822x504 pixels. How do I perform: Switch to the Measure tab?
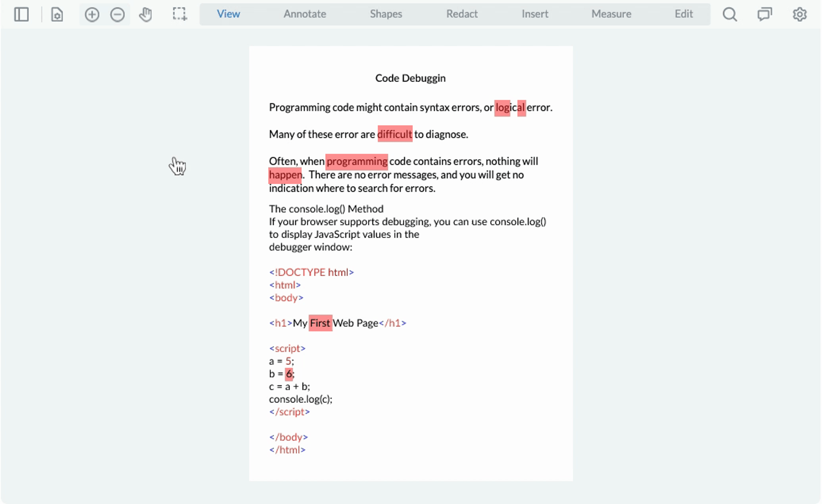(x=611, y=14)
